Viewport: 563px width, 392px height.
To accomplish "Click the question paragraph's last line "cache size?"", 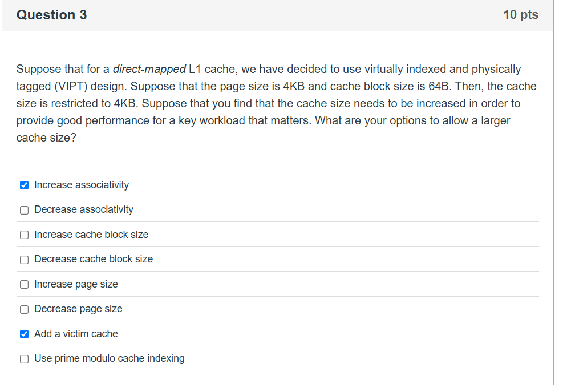I will 46,138.
